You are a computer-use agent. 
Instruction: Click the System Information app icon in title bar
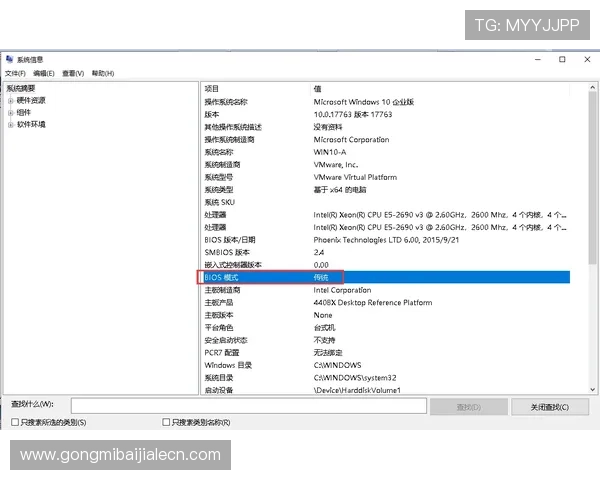click(x=9, y=60)
